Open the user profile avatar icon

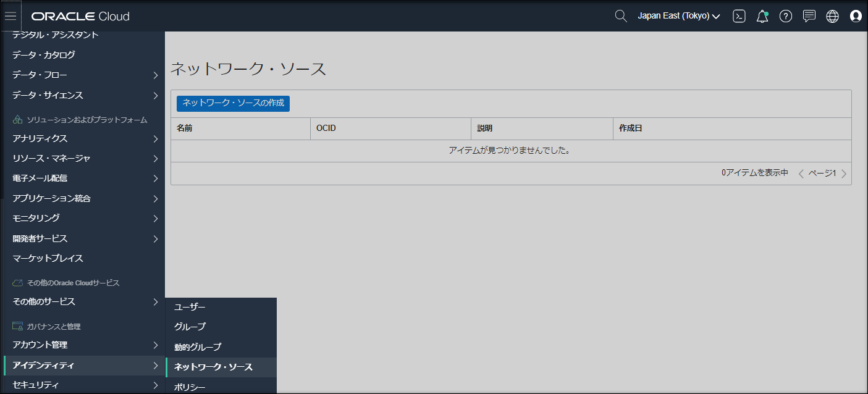(856, 16)
